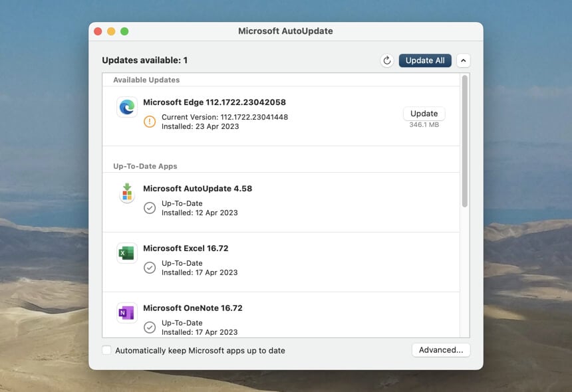Click the Microsoft OneNote app icon
Screen dimensions: 572x392
(x=127, y=313)
